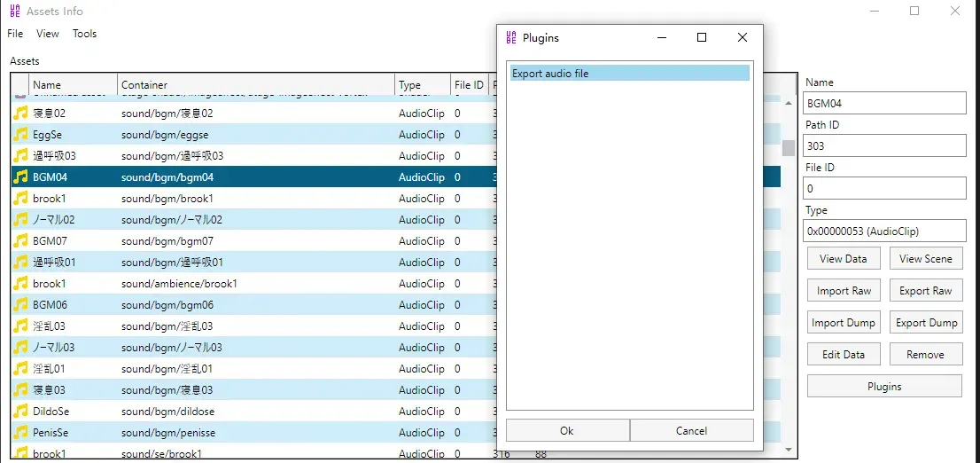Sort assets by the File ID column header
980x463 pixels.
(x=470, y=84)
